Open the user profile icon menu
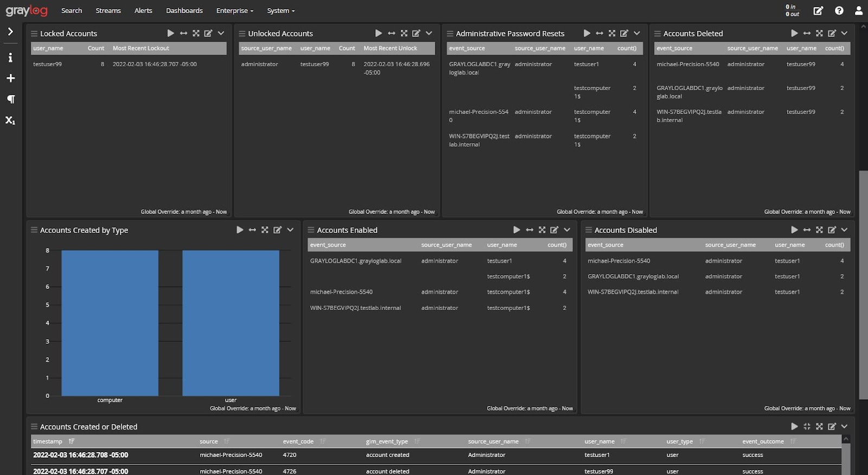The image size is (868, 475). point(859,11)
